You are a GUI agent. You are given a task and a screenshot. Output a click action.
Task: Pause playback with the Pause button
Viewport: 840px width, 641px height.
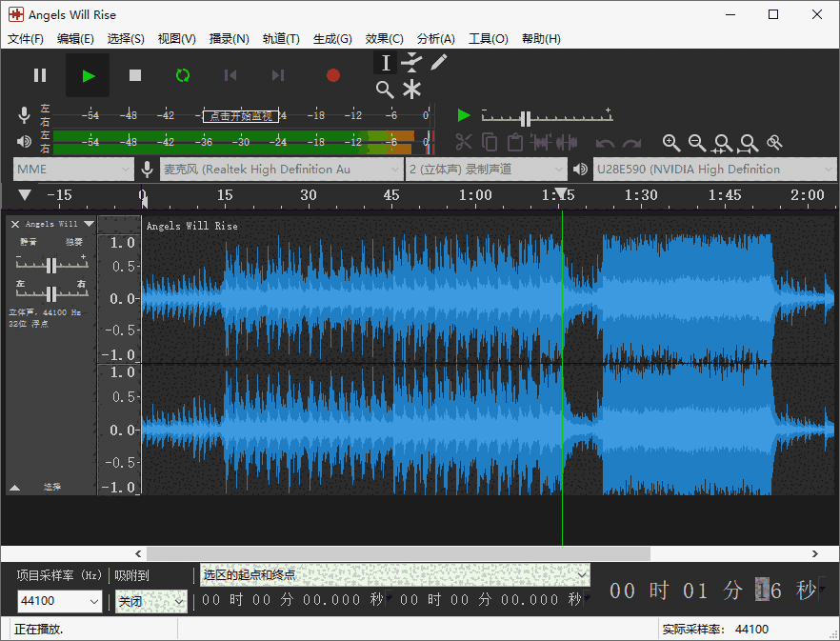pos(40,75)
